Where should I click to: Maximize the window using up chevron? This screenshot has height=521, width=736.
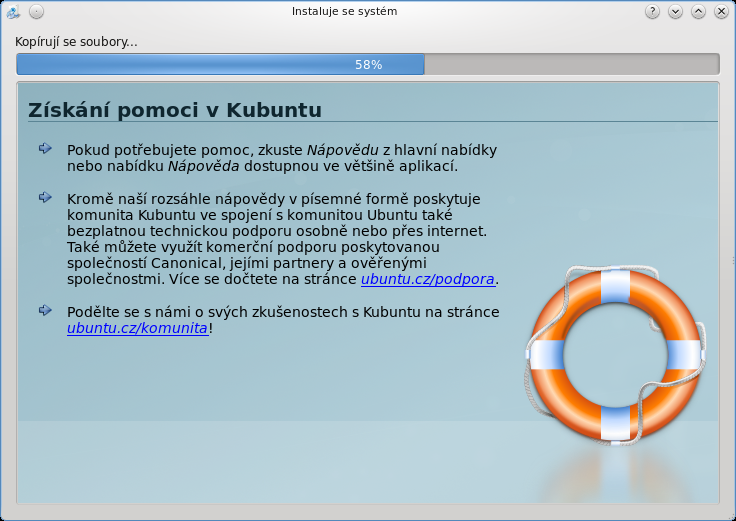click(x=698, y=11)
